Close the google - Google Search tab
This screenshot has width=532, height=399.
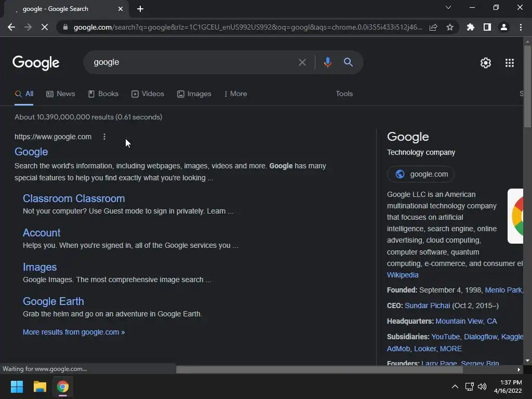click(121, 9)
